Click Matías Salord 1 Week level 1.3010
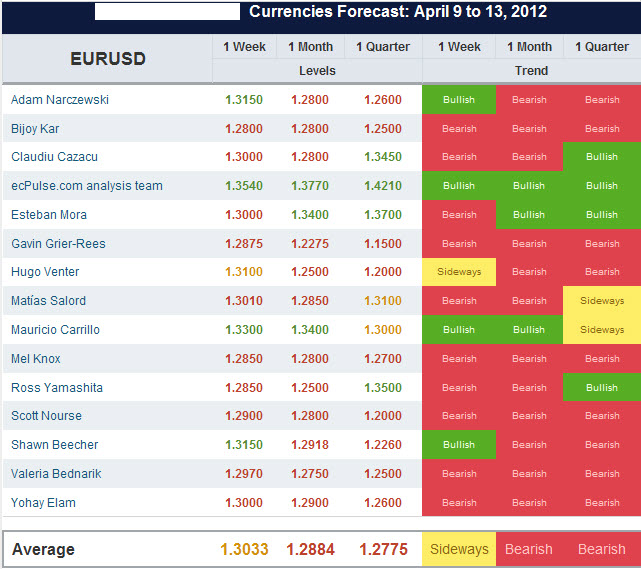 point(244,301)
